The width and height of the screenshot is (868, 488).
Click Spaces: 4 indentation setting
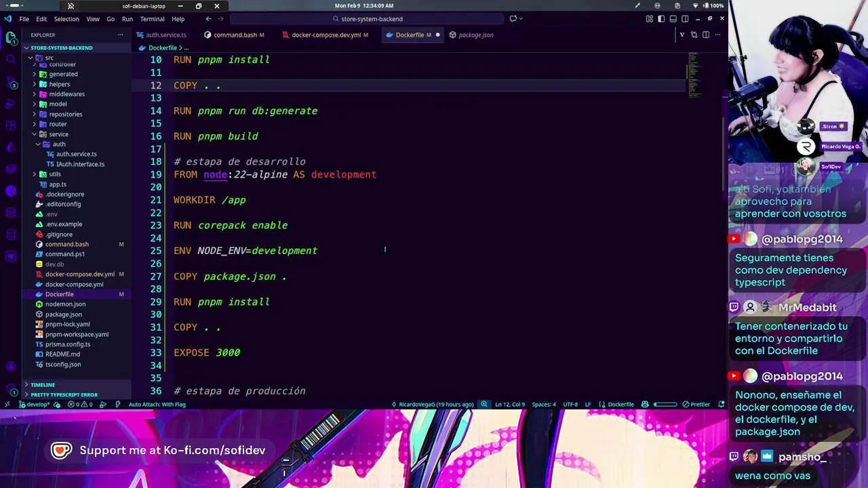(544, 405)
